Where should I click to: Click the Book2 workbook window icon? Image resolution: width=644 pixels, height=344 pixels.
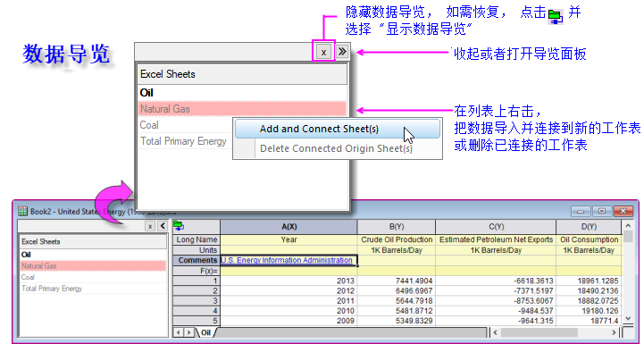(22, 211)
